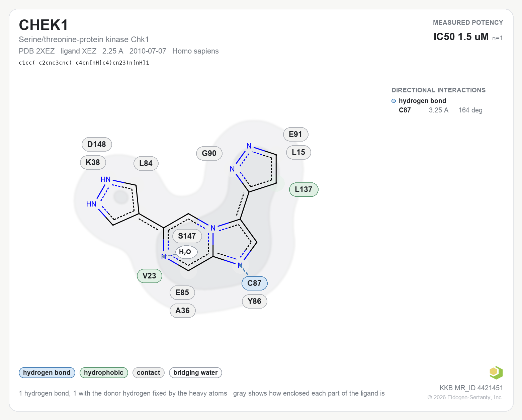Select the hydrogen bond legend pill
The image size is (522, 420).
[x=47, y=373]
